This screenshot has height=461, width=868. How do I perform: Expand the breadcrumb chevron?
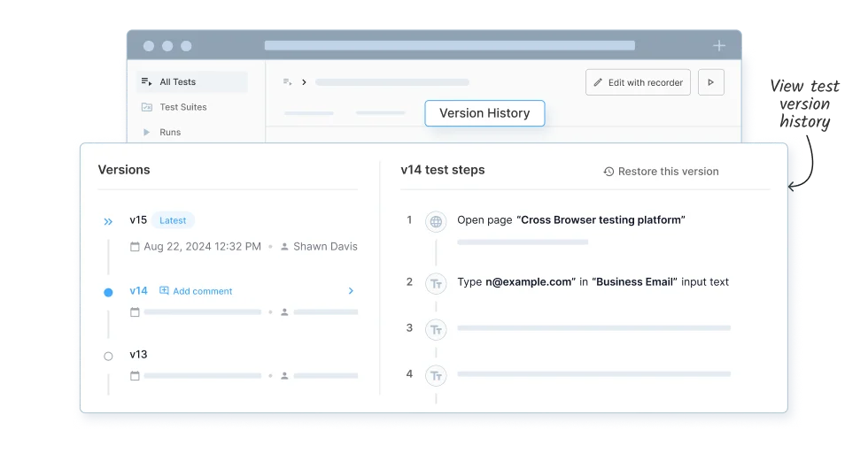pyautogui.click(x=304, y=82)
